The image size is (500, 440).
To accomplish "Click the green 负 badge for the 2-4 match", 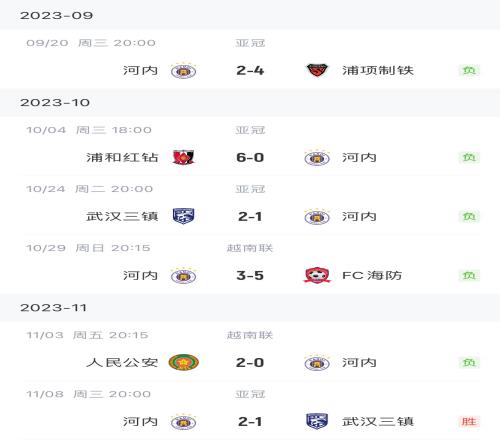I will (x=469, y=70).
